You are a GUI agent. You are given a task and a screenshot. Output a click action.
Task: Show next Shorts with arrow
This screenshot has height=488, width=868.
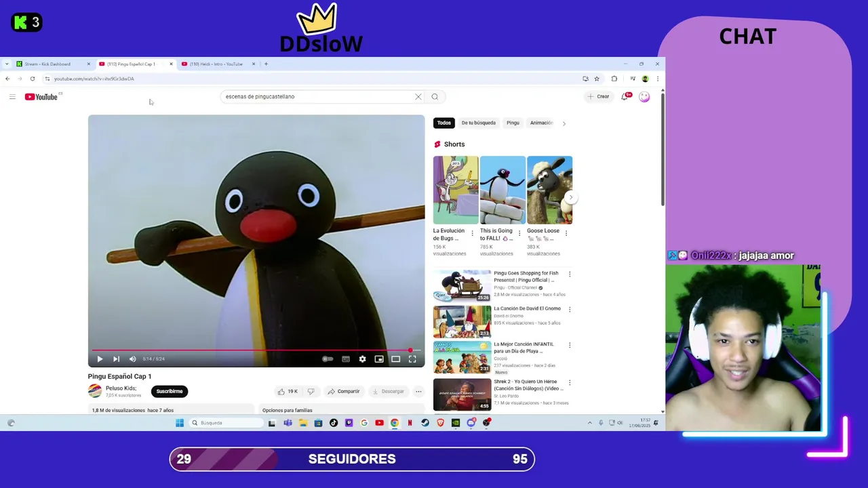[571, 197]
